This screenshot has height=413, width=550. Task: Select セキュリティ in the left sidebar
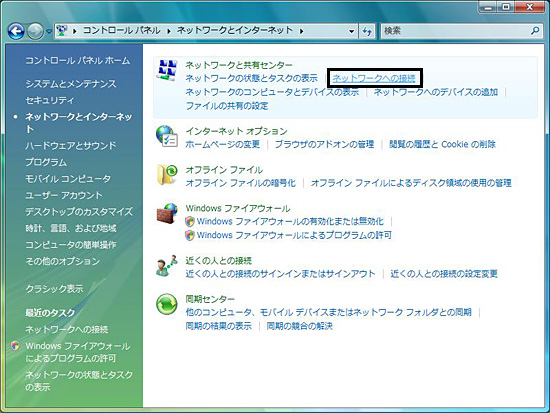49,100
